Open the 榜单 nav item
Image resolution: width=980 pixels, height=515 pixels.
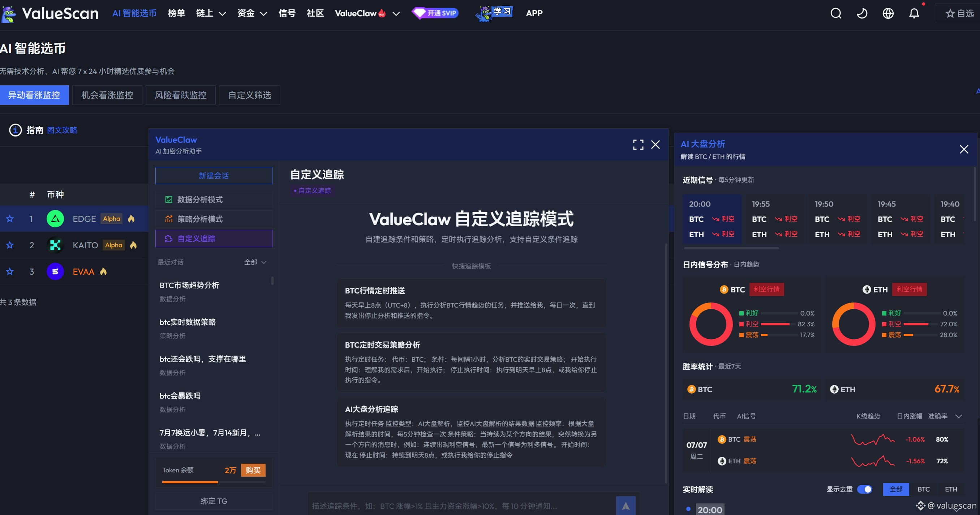pyautogui.click(x=176, y=13)
